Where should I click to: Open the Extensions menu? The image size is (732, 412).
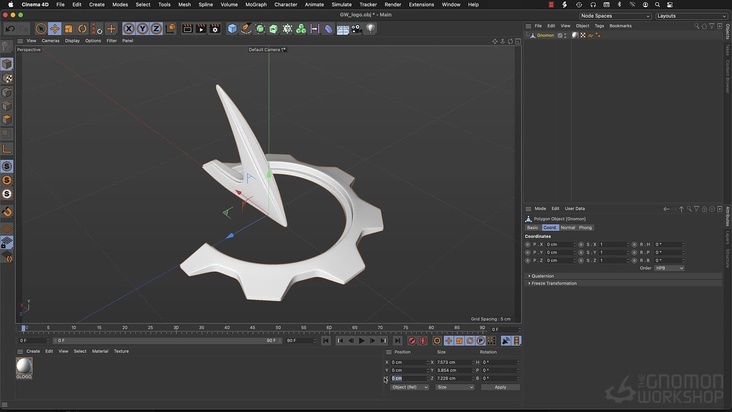pos(421,4)
